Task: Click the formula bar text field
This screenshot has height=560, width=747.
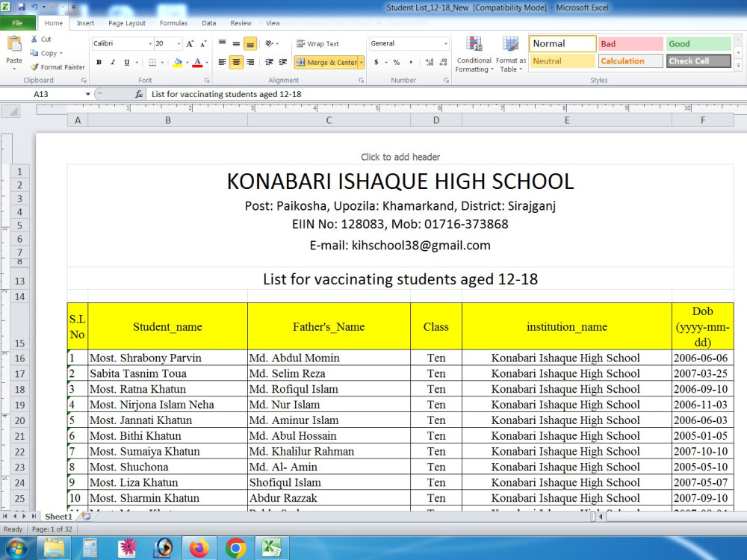Action: tap(445, 94)
